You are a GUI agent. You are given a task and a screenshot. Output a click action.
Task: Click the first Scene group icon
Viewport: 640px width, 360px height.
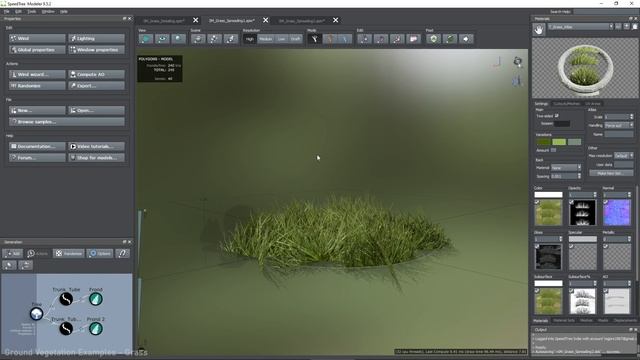click(198, 39)
